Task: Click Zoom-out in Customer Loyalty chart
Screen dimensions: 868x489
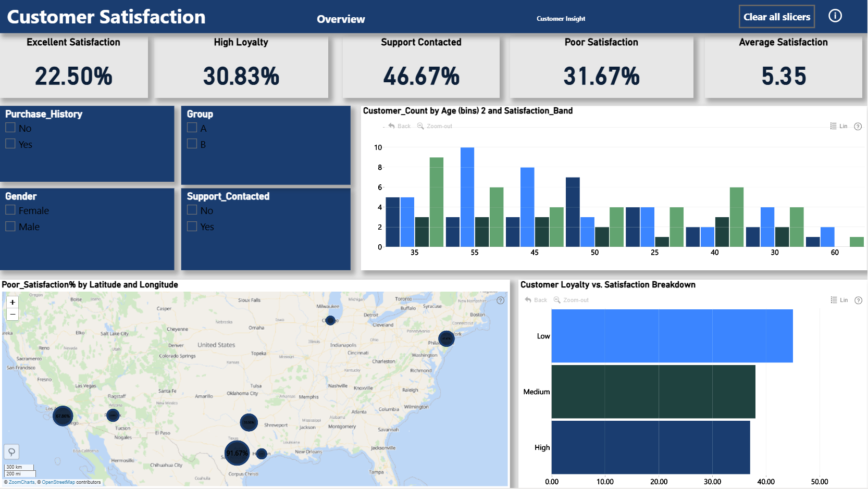Action: pos(571,300)
